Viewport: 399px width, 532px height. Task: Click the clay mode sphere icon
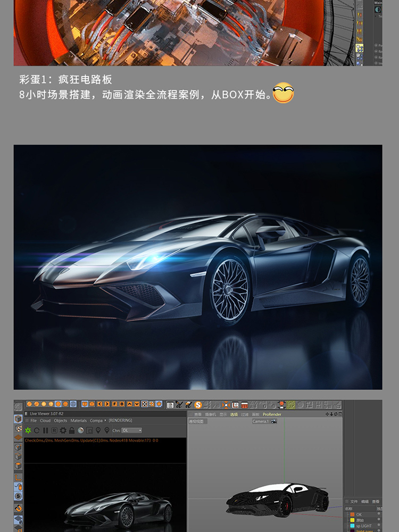(x=81, y=430)
